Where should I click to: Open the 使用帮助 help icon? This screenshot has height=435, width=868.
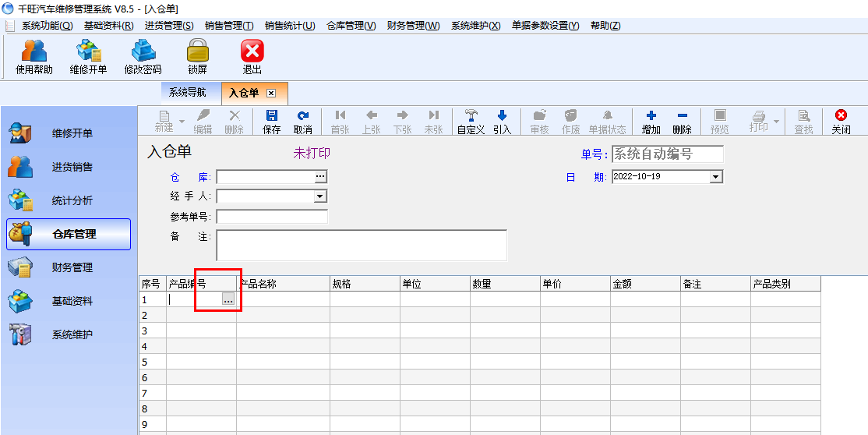click(34, 57)
